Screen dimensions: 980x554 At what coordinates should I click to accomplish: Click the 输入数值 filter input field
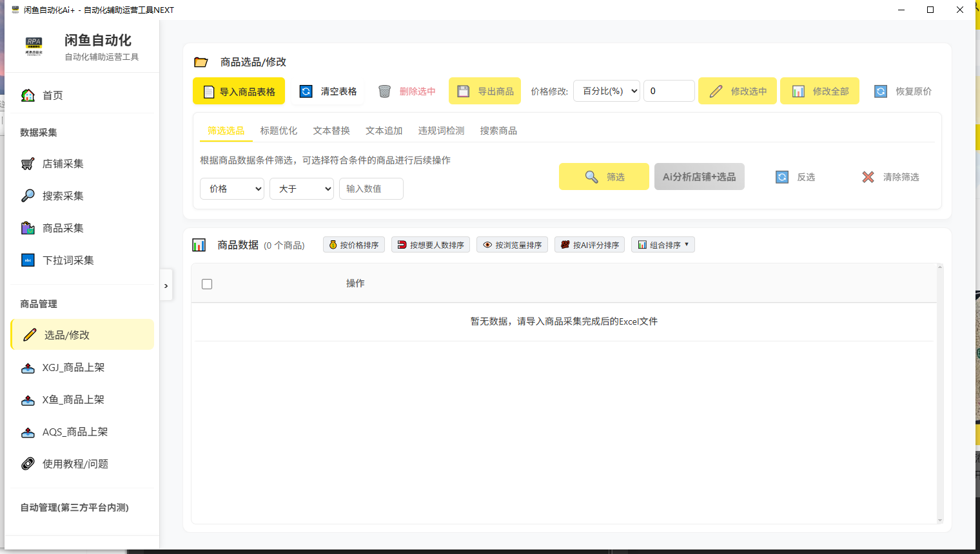pyautogui.click(x=371, y=189)
